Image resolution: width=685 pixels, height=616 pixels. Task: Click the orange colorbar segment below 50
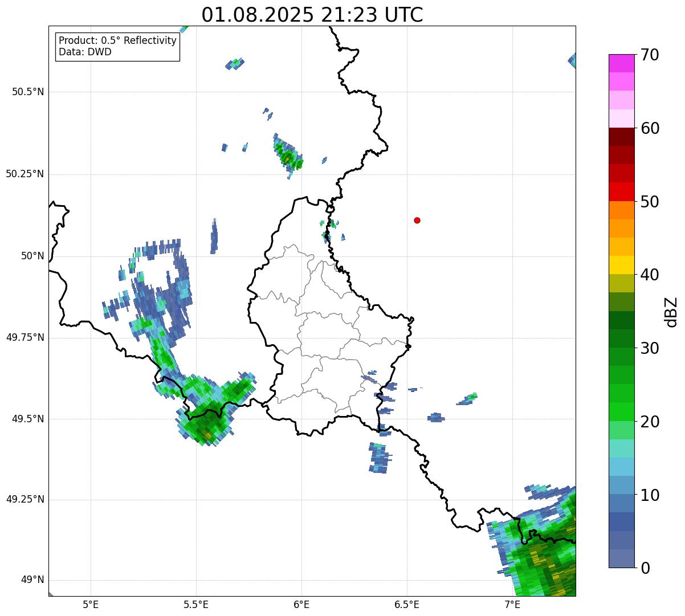pyautogui.click(x=622, y=210)
